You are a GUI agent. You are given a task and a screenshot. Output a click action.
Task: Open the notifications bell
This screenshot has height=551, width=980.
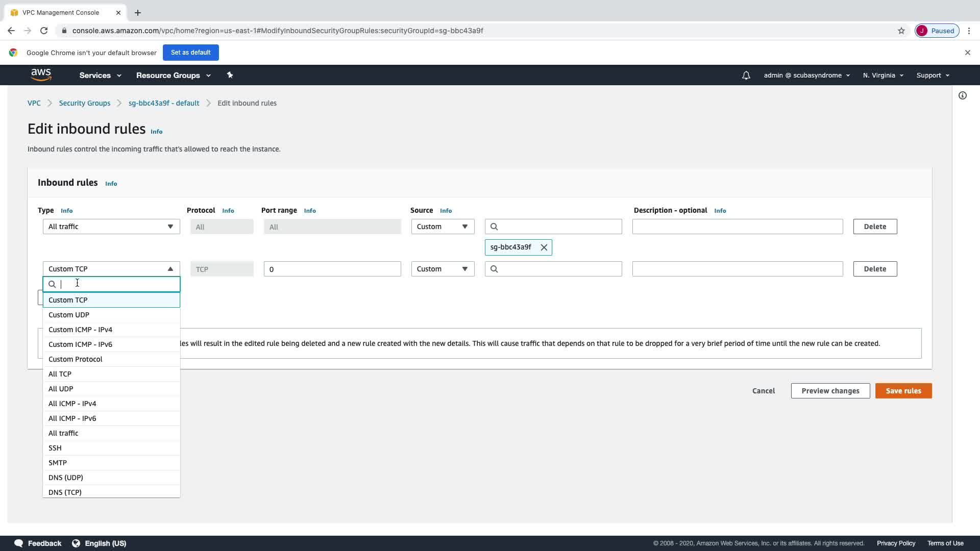pos(746,76)
